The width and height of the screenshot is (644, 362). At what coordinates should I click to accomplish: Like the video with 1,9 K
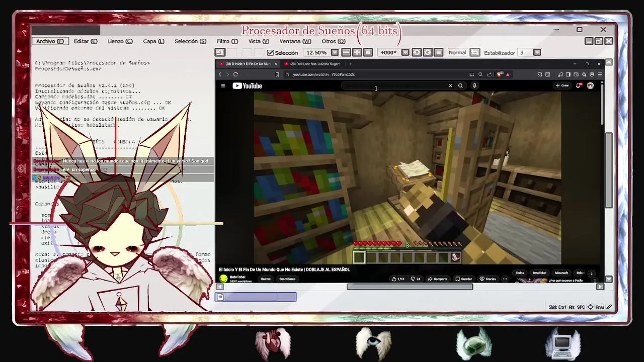tap(398, 279)
